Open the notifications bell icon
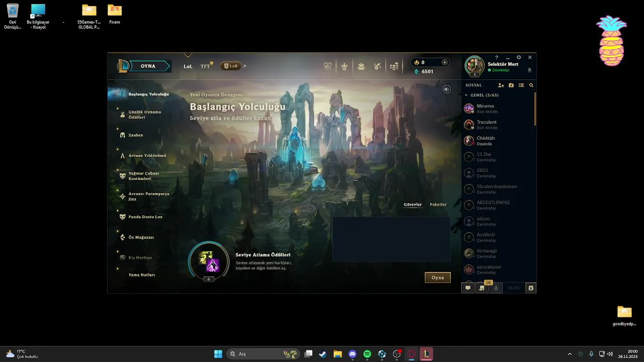The width and height of the screenshot is (644, 362). tap(529, 70)
